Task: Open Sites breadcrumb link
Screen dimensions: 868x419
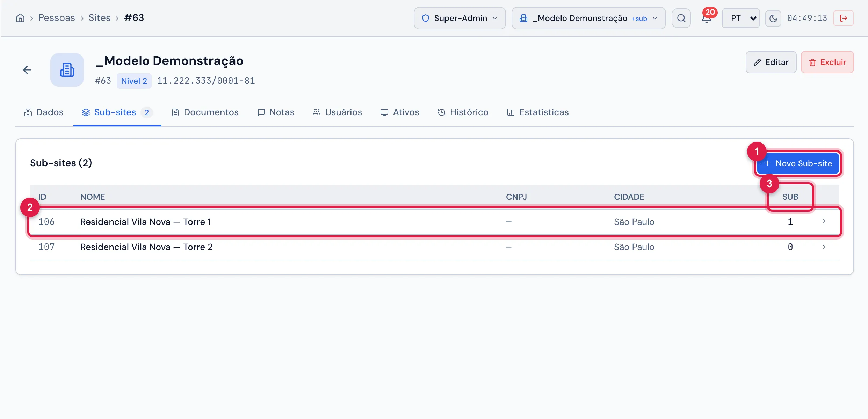Action: click(99, 18)
